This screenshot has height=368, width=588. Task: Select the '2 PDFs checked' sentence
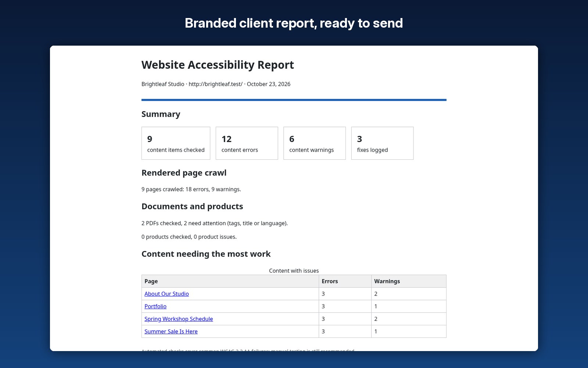point(215,223)
